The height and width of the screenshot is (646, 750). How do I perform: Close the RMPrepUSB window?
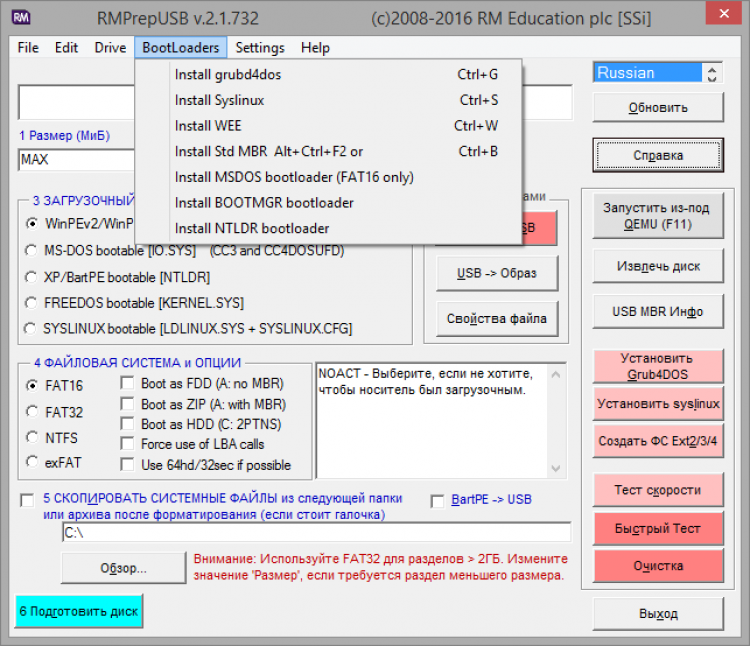[x=724, y=13]
